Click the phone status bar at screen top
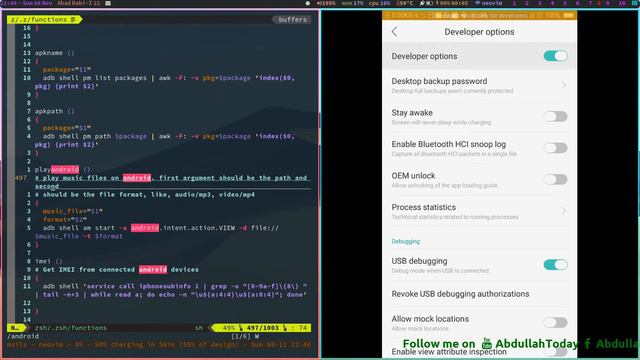The height and width of the screenshot is (360, 640). 480,15
